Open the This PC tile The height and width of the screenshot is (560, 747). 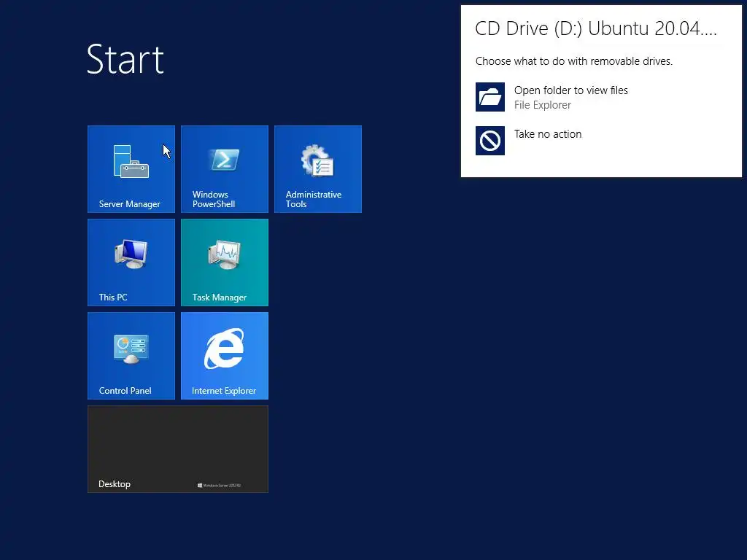point(131,262)
